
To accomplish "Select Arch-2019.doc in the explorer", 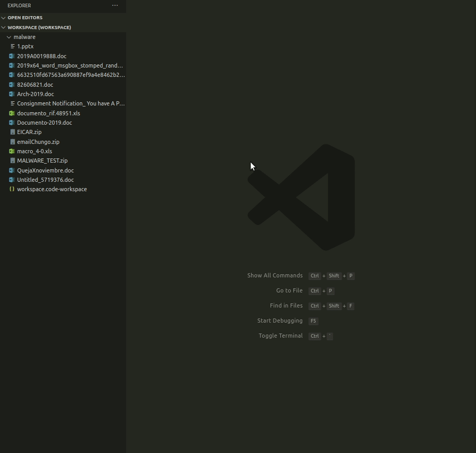I will point(35,94).
